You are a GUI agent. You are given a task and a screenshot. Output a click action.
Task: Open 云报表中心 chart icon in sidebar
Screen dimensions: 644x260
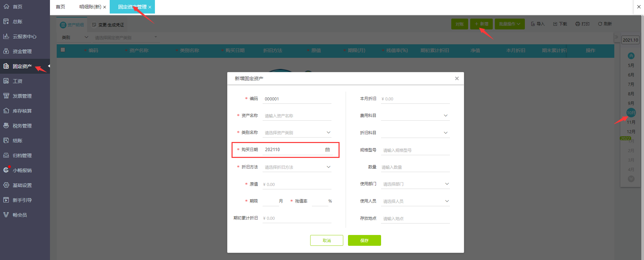point(6,37)
